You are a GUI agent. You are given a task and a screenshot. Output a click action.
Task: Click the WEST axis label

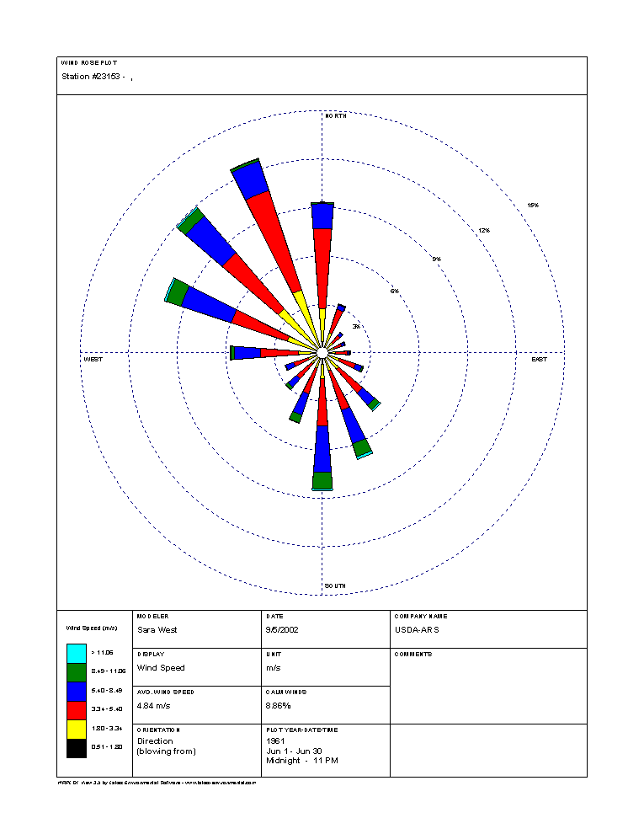[93, 360]
